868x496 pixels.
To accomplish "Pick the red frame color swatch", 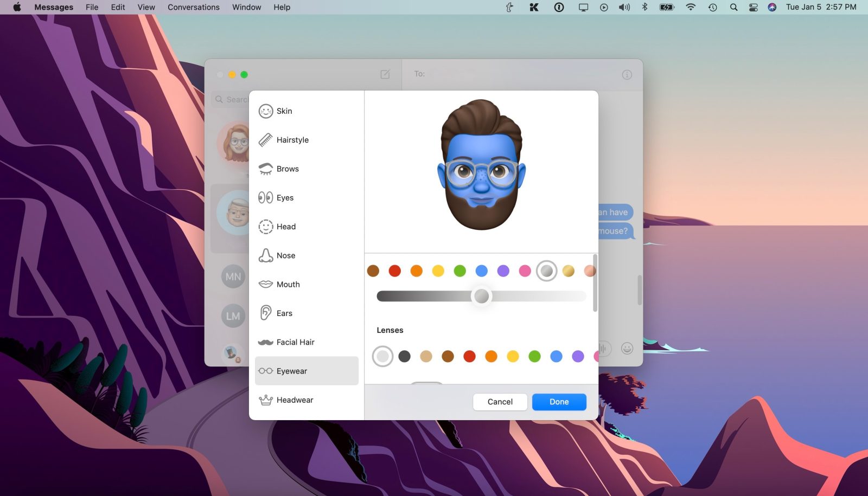I will [x=395, y=271].
